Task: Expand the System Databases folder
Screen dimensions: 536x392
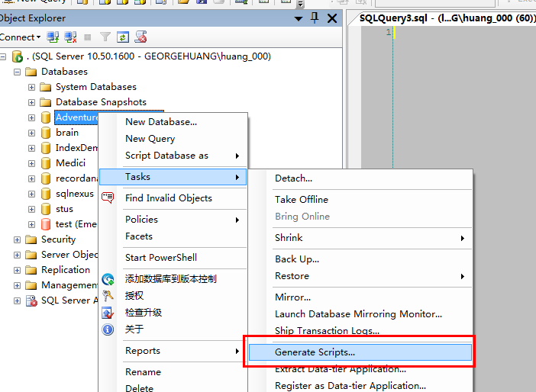Action: (31, 87)
